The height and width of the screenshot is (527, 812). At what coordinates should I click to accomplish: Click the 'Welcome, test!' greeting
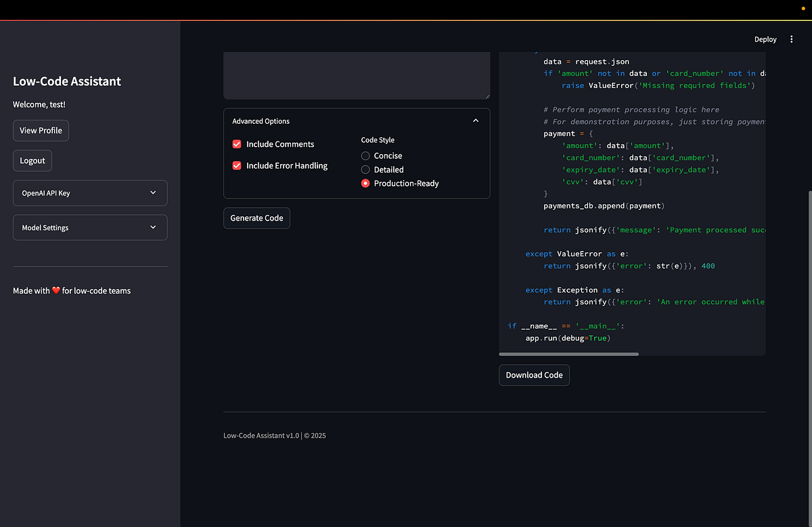point(39,105)
